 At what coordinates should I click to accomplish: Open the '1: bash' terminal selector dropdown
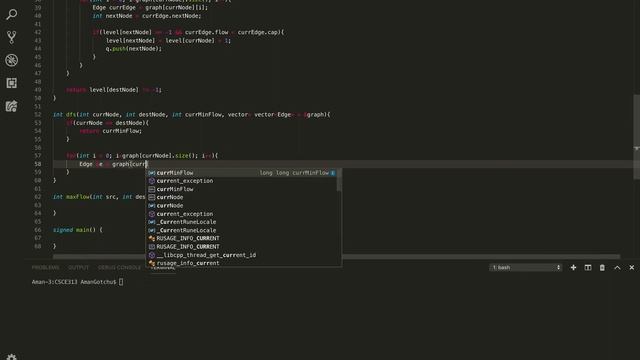click(x=526, y=267)
